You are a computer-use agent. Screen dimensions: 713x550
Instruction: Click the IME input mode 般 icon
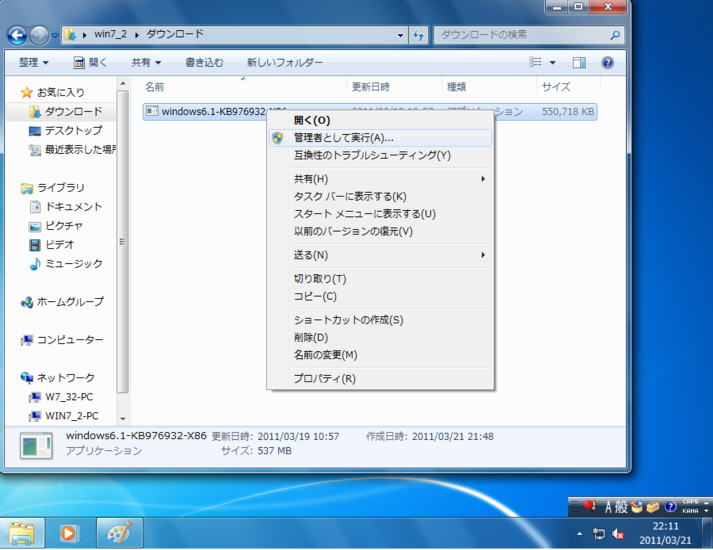coord(622,506)
